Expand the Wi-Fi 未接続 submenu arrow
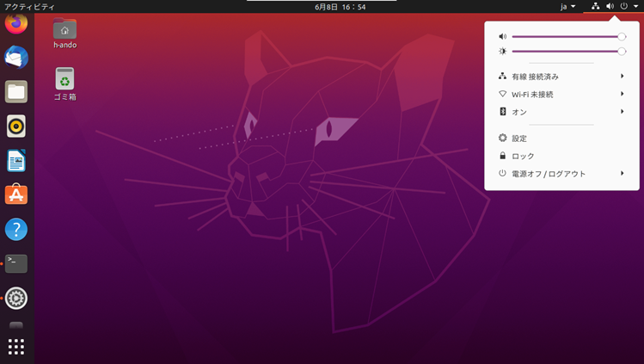 (623, 94)
